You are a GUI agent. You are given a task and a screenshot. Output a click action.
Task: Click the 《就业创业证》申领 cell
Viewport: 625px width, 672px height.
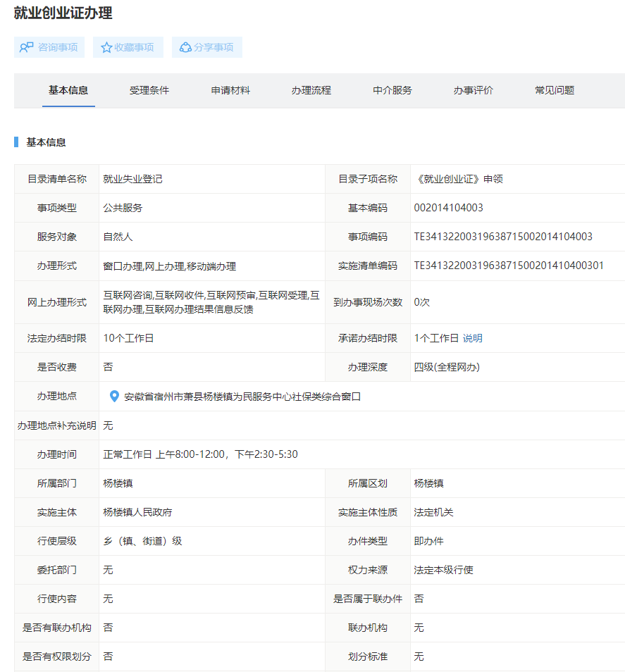459,179
